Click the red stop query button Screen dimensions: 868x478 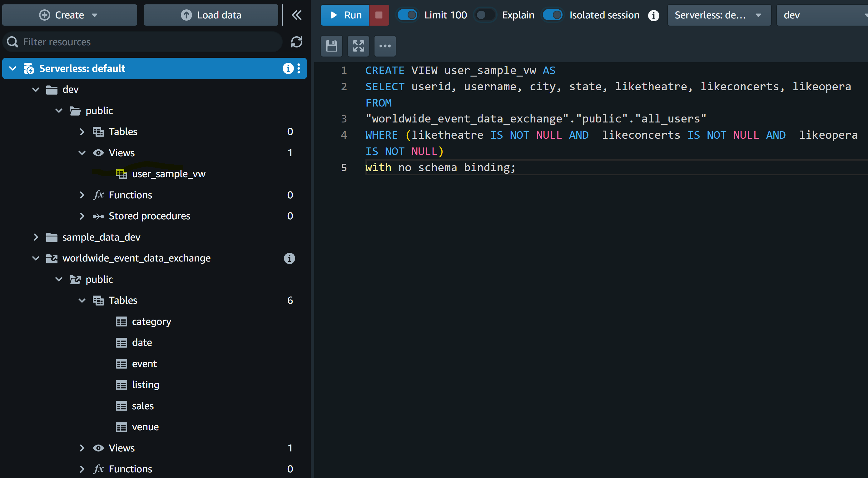point(379,15)
